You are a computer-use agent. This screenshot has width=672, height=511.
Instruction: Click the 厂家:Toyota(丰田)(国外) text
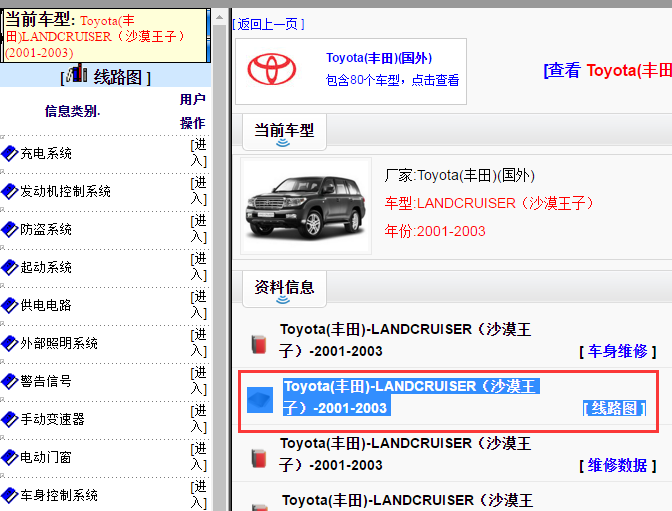[x=459, y=175]
